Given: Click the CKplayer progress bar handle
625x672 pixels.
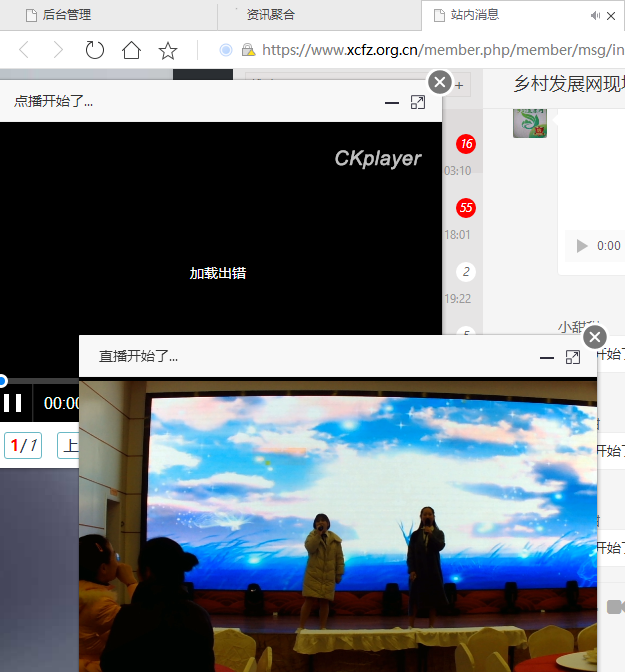Looking at the screenshot, I should (2, 381).
